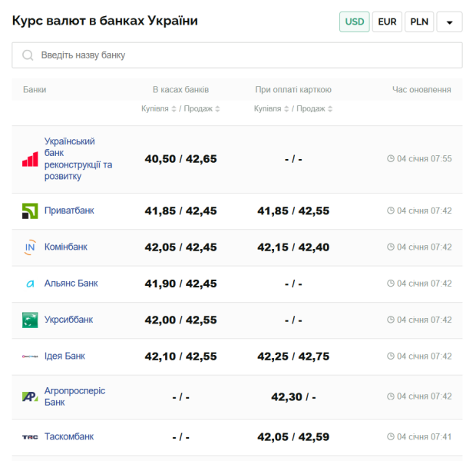This screenshot has width=476, height=461.
Task: Click the PrivatBank green logo icon
Action: click(x=30, y=211)
